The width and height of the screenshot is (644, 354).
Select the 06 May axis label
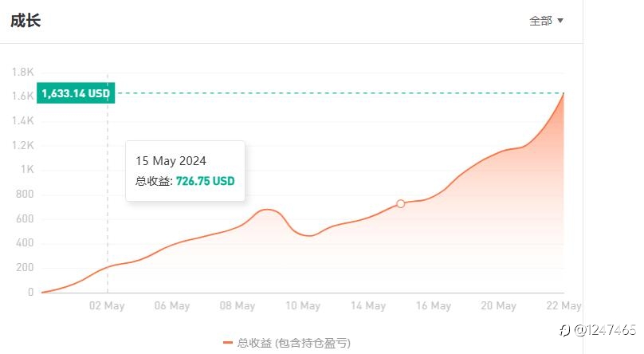click(172, 306)
